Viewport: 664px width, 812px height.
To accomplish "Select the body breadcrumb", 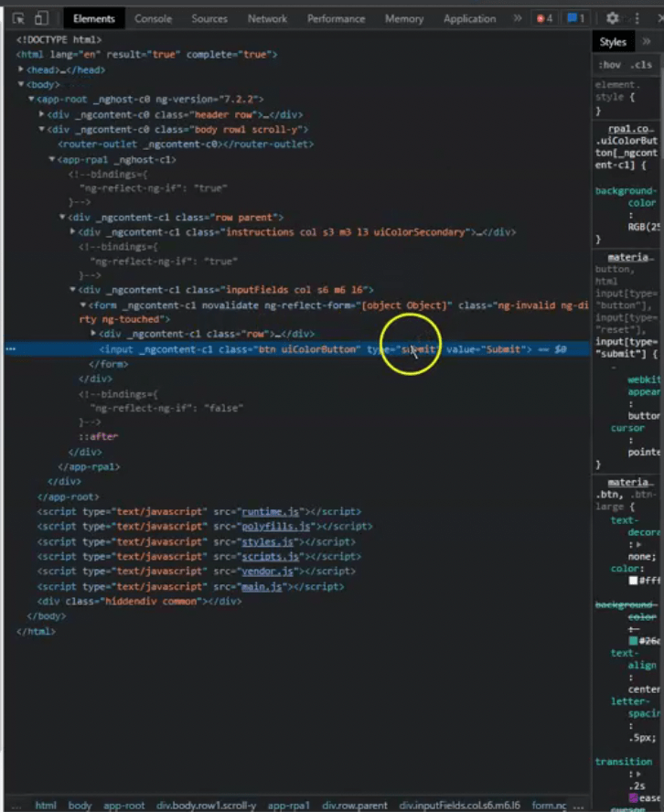I will coord(80,806).
